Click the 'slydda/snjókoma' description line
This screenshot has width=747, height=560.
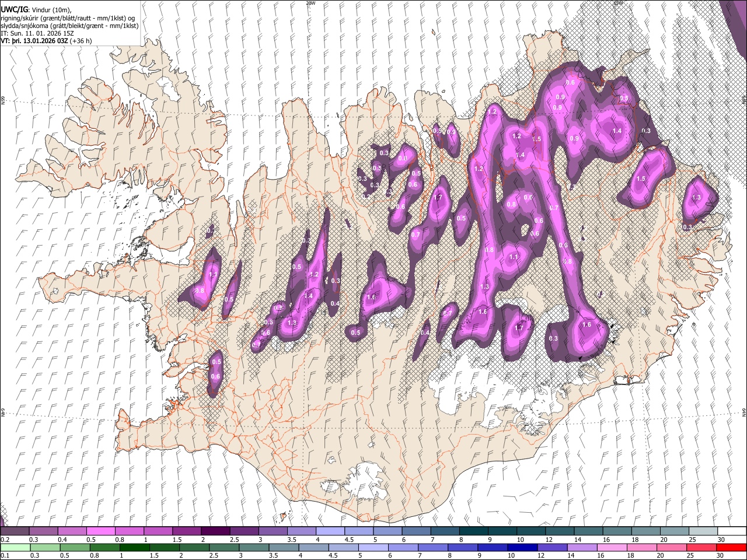[69, 26]
